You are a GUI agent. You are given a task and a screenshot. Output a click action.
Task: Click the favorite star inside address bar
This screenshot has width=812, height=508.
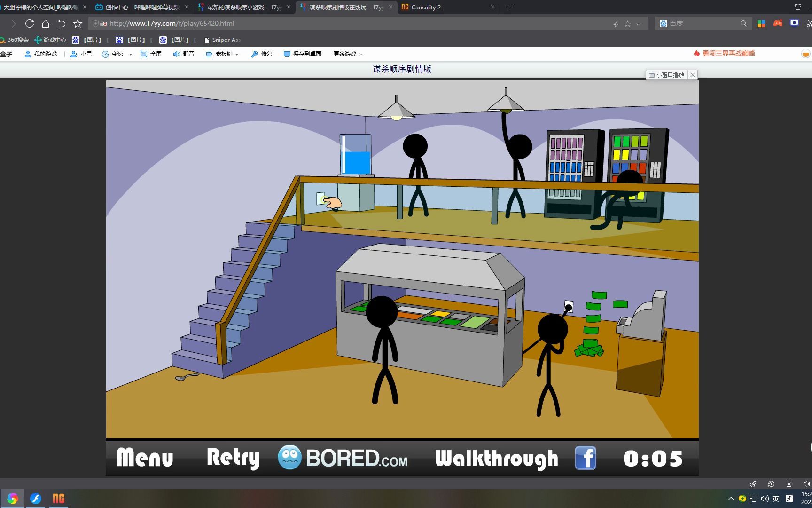pos(627,24)
